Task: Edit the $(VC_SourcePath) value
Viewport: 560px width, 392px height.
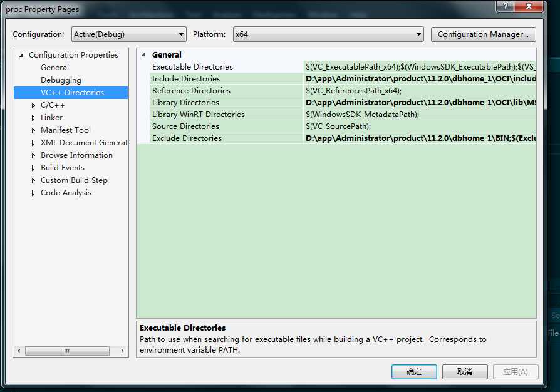Action: (x=420, y=126)
